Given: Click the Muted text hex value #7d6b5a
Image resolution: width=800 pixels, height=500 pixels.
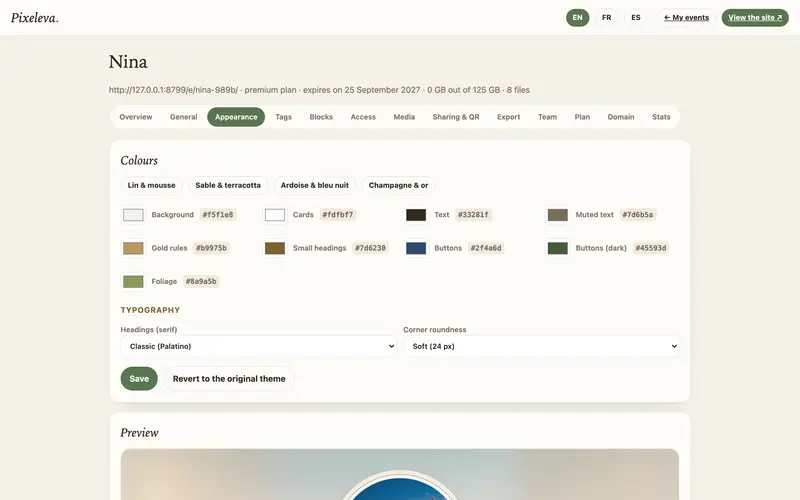Looking at the screenshot, I should [x=638, y=215].
